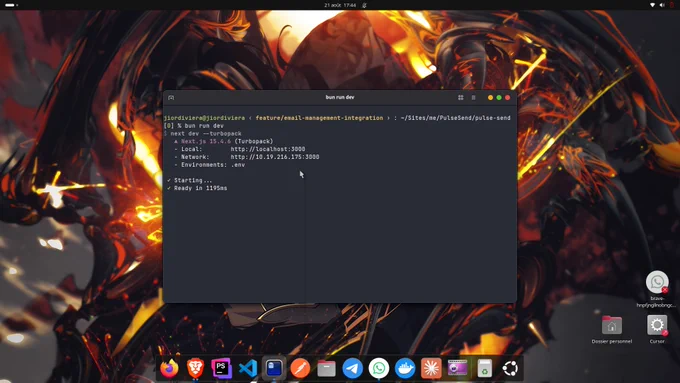Maximize the terminal with the green button
Image resolution: width=680 pixels, height=383 pixels.
[499, 98]
